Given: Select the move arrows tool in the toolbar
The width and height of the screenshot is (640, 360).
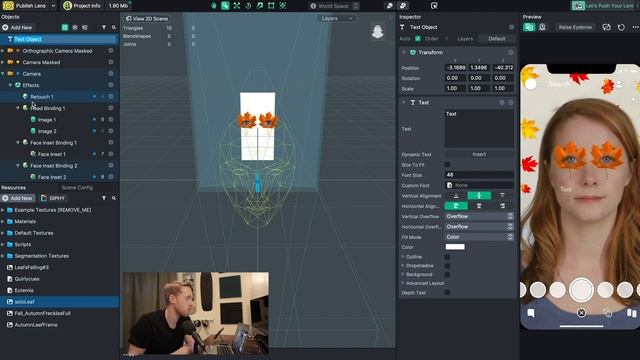Looking at the screenshot, I should [x=237, y=6].
